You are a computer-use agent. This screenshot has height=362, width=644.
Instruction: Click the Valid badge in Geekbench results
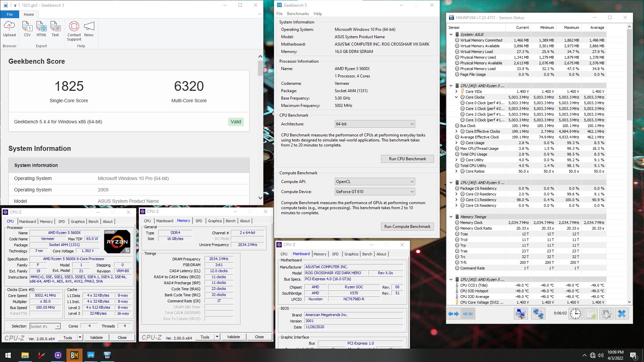click(x=236, y=122)
